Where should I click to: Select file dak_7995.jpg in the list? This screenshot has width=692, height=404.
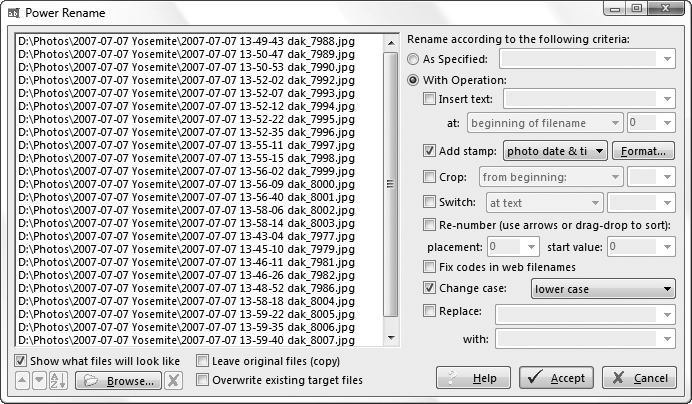click(x=187, y=119)
